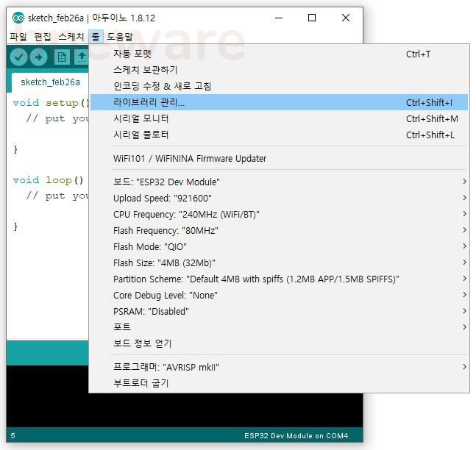Expand Core Debug Level "None" submenu
Screen dimensions: 476x450
pyautogui.click(x=279, y=295)
